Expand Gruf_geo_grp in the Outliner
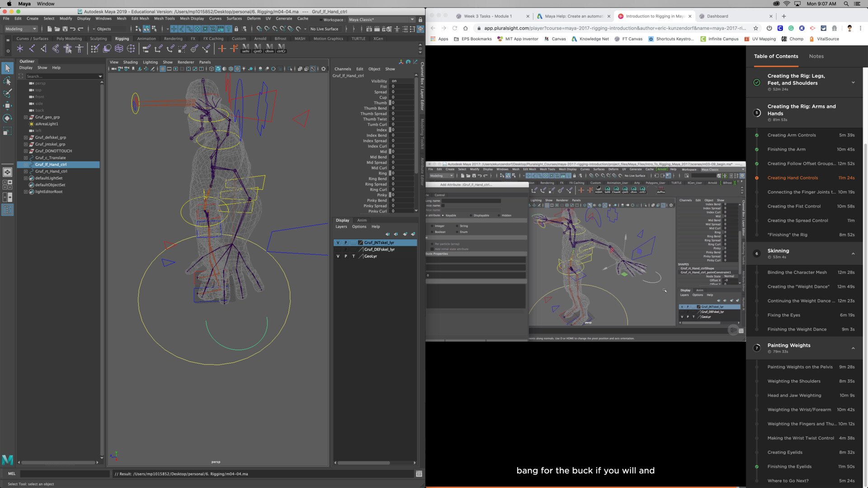Viewport: 868px width, 488px height. (26, 117)
